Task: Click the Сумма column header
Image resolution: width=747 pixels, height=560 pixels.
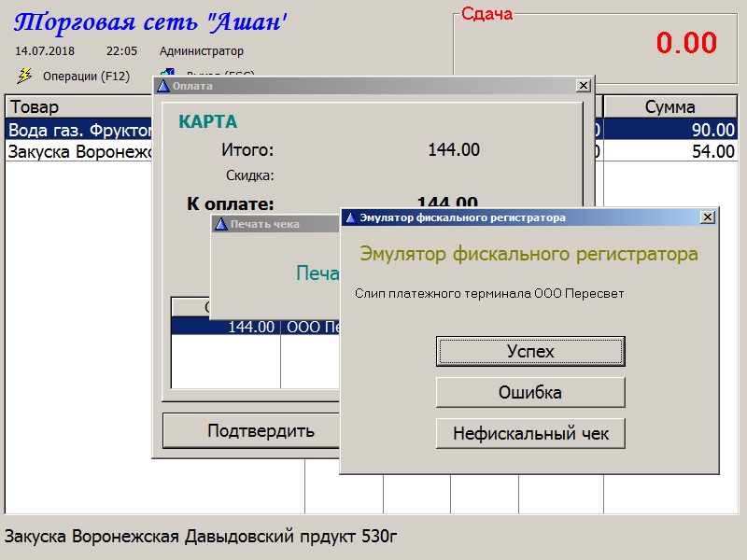Action: click(669, 107)
